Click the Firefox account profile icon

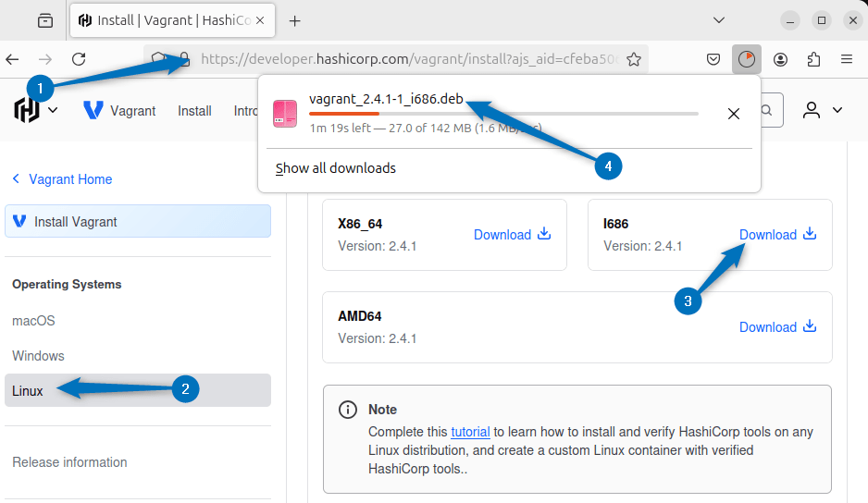780,59
